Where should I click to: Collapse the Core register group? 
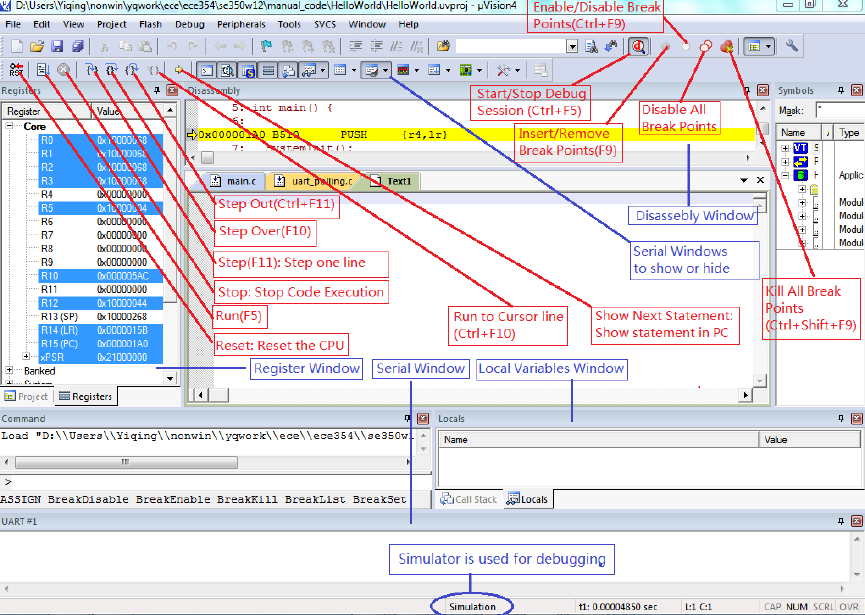coord(11,127)
